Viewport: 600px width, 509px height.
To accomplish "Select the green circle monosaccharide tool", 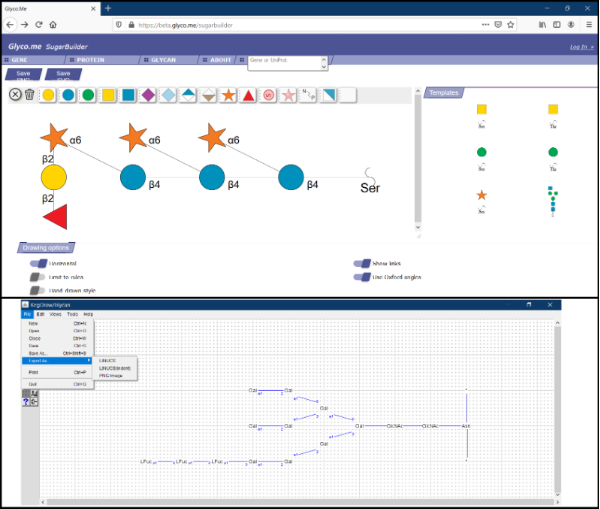I will click(88, 95).
